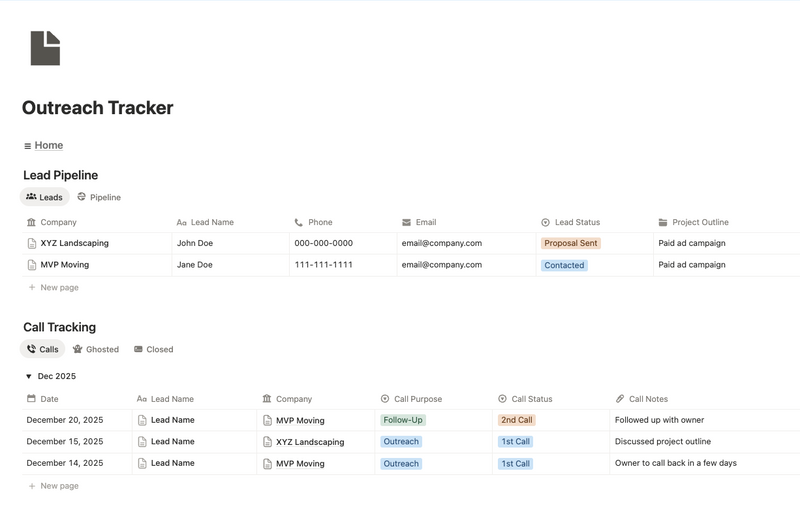Click the December 20, 2025 date cell
Image resolution: width=800 pixels, height=518 pixels.
(x=65, y=420)
